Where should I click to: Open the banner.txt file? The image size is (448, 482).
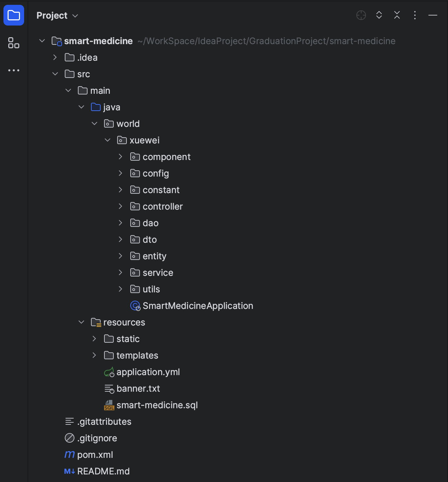(x=138, y=389)
